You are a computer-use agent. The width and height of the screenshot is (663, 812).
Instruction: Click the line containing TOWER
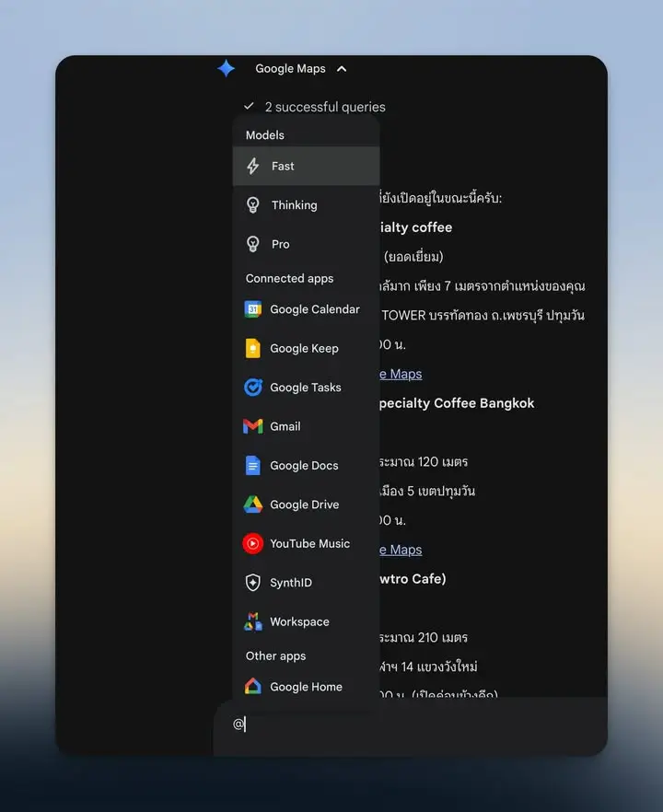(483, 316)
